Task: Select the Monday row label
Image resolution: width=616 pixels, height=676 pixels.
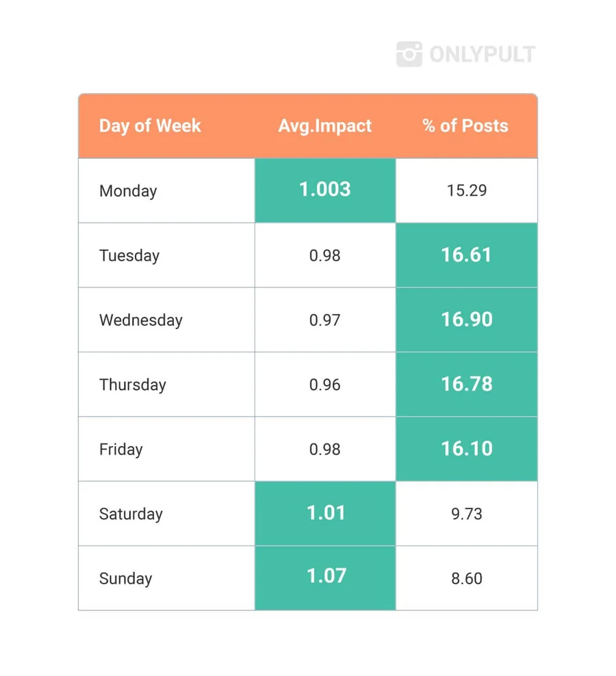Action: [x=128, y=191]
